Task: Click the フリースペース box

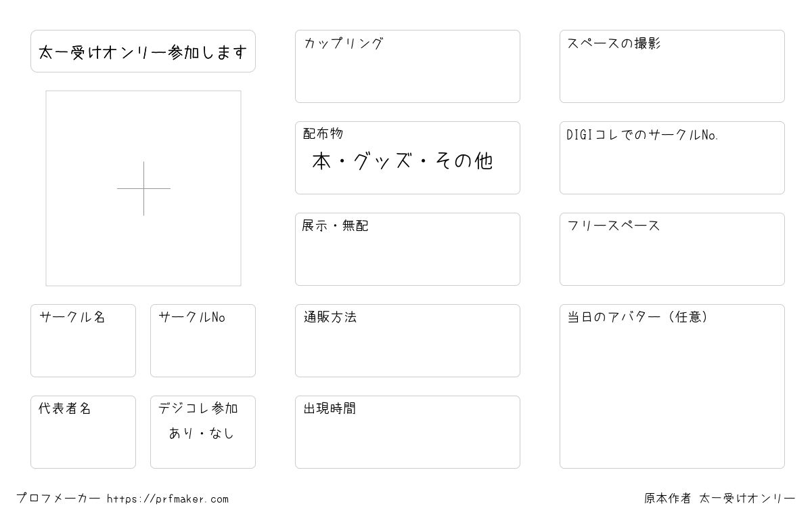Action: pos(672,249)
